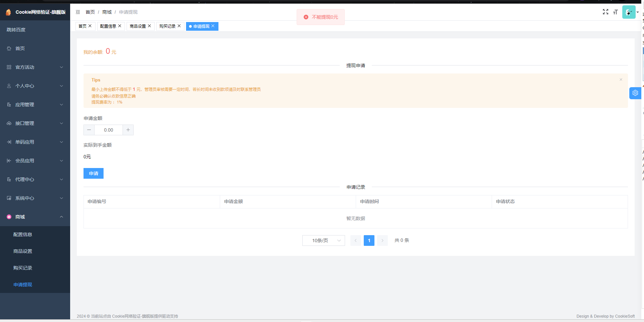Expand the 单码应用 sidebar menu
This screenshot has height=322, width=644.
tap(35, 142)
